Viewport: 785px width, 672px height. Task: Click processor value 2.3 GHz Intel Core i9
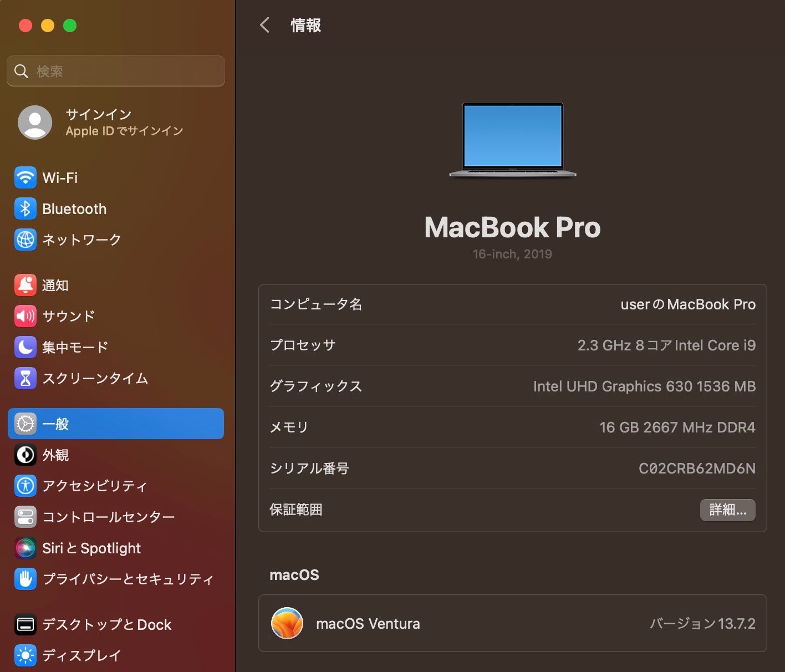click(666, 345)
